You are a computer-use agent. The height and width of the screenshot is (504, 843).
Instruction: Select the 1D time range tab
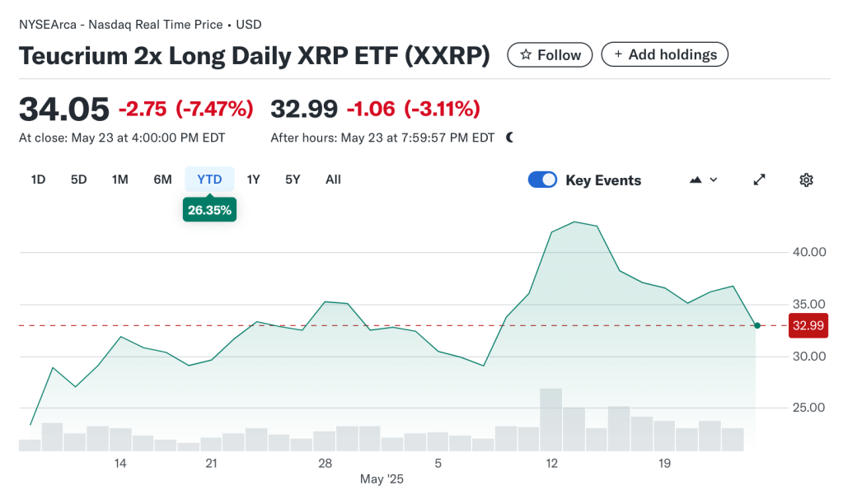click(x=37, y=179)
